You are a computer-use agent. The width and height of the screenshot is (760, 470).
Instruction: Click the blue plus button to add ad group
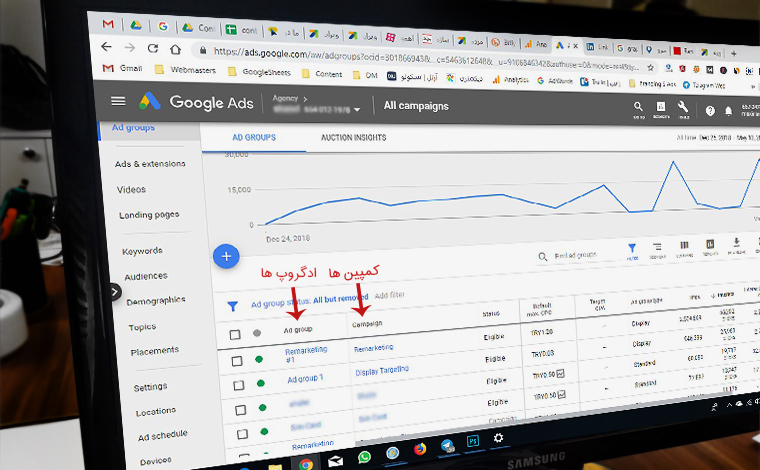226,256
